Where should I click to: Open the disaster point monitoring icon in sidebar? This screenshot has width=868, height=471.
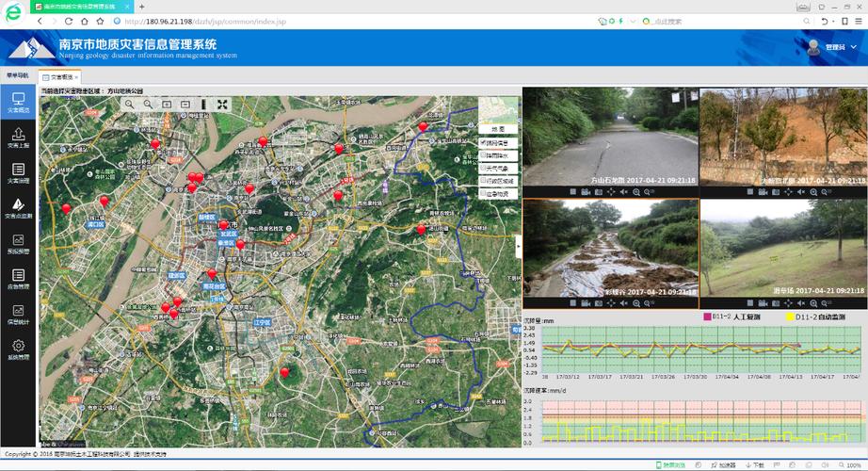18,204
